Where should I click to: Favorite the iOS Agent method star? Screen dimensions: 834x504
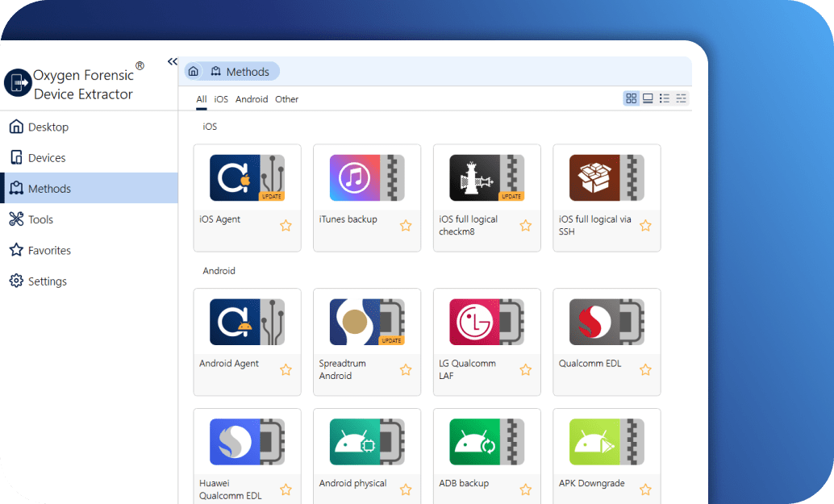click(286, 226)
